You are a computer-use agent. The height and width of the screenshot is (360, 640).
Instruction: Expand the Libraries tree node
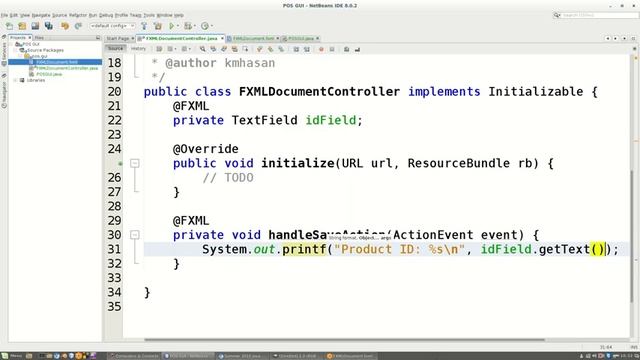[16, 80]
